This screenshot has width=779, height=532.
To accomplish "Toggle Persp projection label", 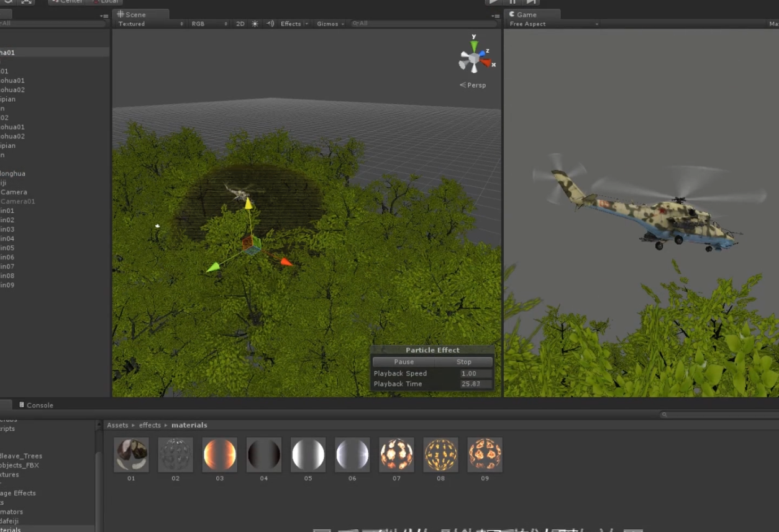I will click(x=473, y=85).
